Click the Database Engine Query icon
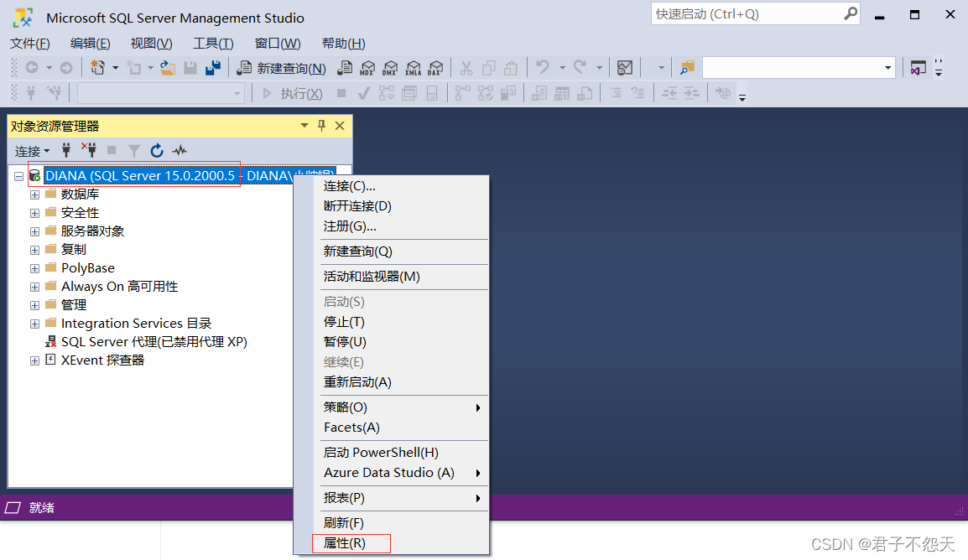This screenshot has height=560, width=968. (345, 68)
